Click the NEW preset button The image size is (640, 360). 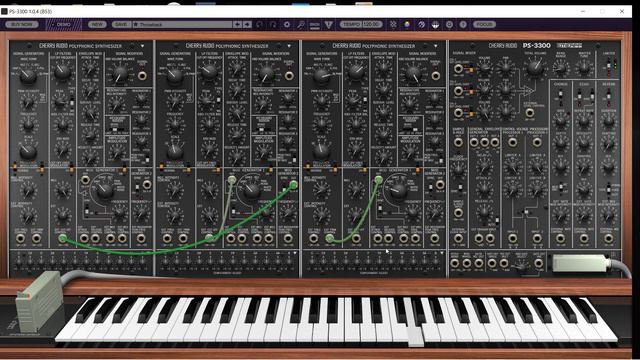click(x=97, y=24)
